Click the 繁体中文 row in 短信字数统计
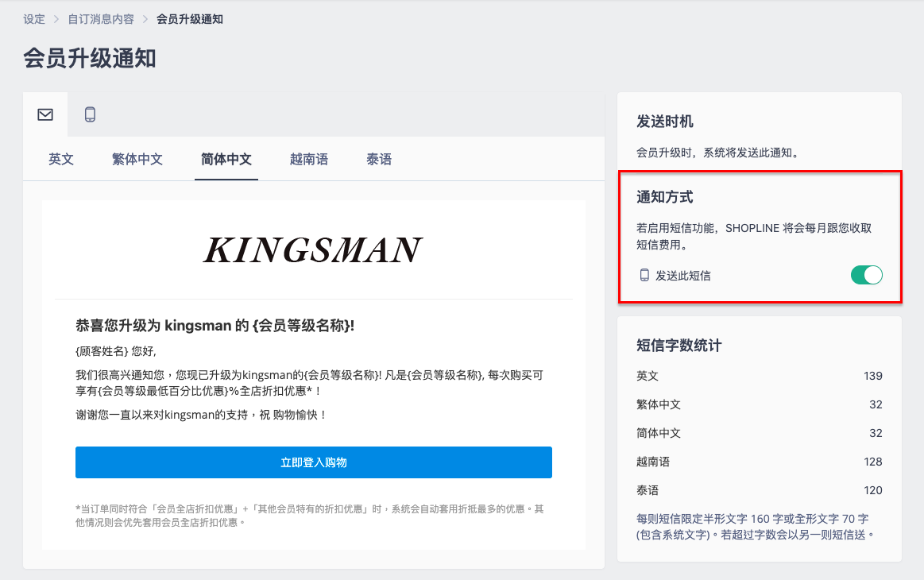Viewport: 924px width, 580px height. (759, 404)
